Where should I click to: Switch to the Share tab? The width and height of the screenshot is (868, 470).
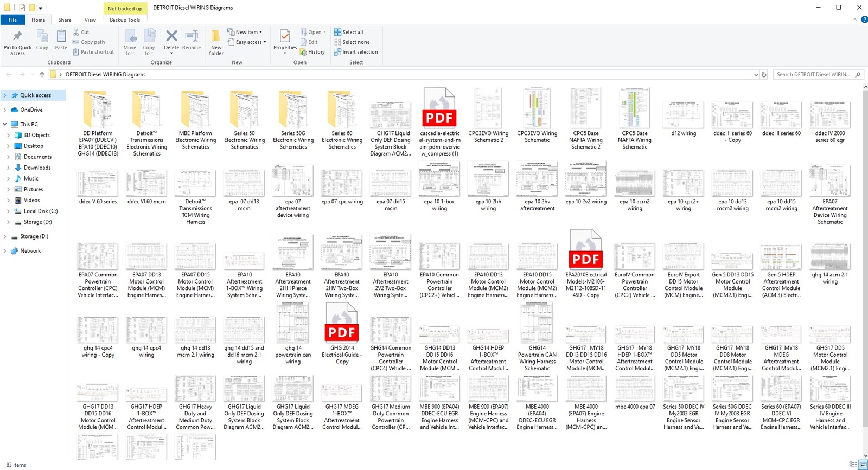coord(65,20)
